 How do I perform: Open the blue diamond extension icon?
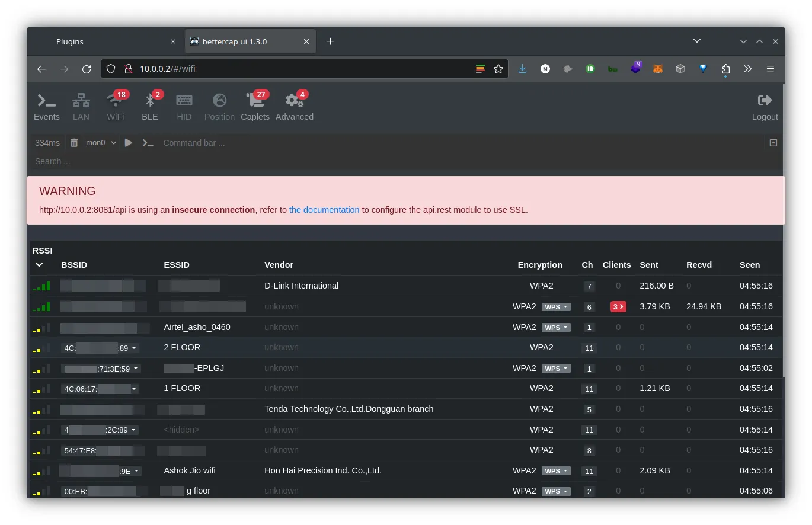point(703,69)
